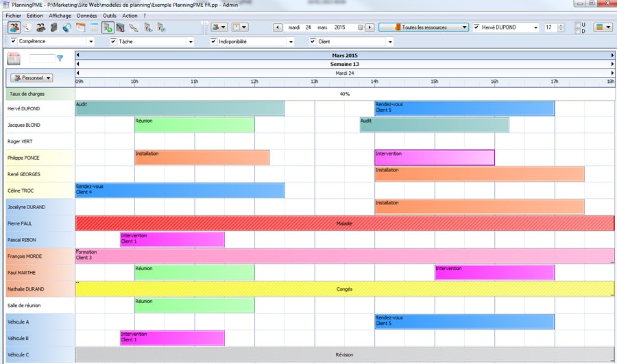
Task: Enable the U checkbox
Action: point(577,25)
